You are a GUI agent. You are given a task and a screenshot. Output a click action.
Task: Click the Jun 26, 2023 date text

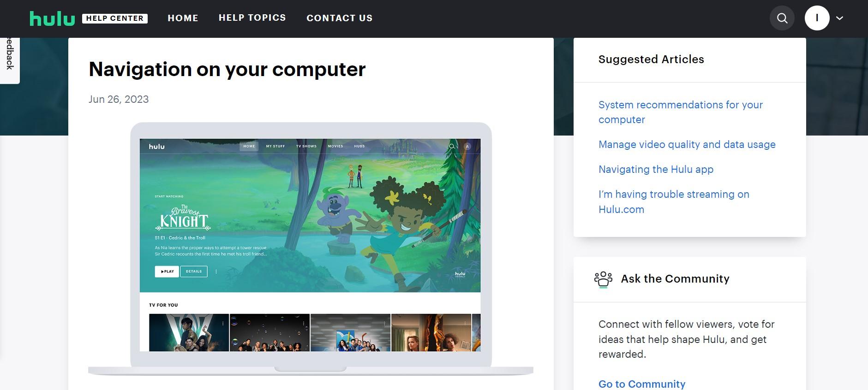coord(119,99)
